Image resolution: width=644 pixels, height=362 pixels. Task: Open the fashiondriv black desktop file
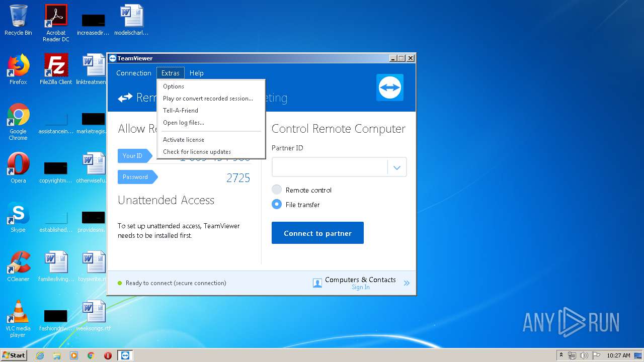56,319
